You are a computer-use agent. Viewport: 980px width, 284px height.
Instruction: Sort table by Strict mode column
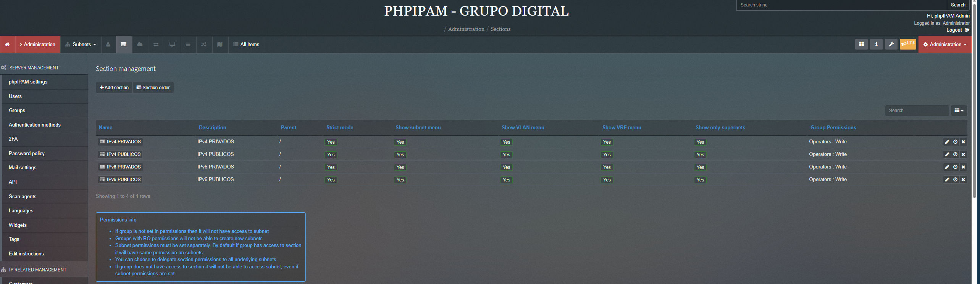point(340,128)
